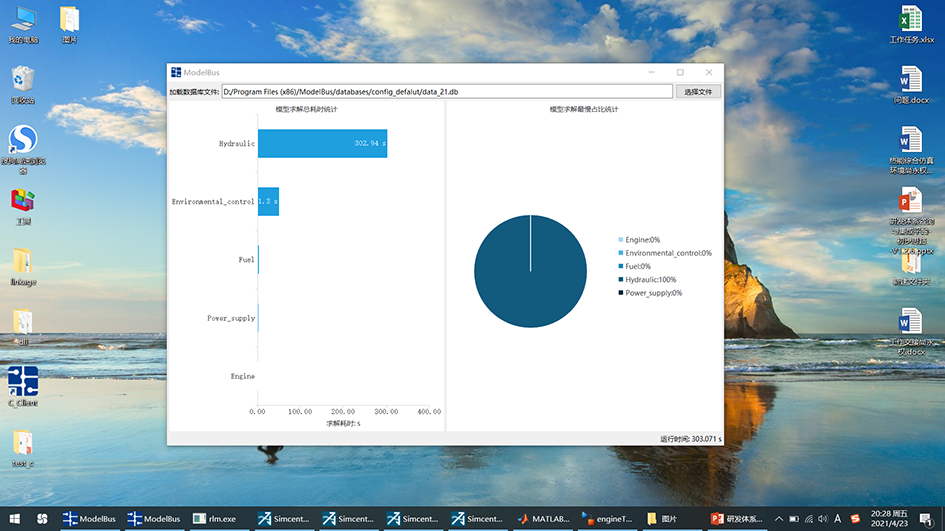Image resolution: width=945 pixels, height=531 pixels.
Task: Open the linkage folder on desktop
Action: click(x=22, y=262)
